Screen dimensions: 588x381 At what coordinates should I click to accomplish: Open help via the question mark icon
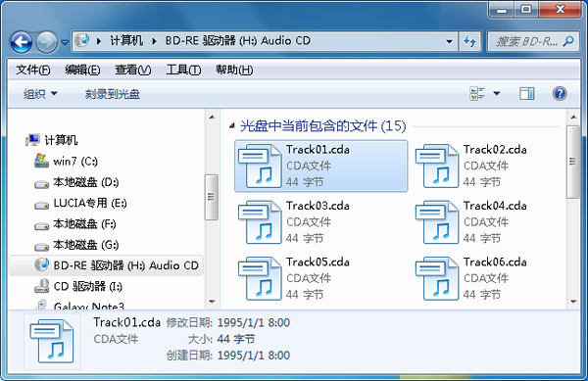[560, 94]
